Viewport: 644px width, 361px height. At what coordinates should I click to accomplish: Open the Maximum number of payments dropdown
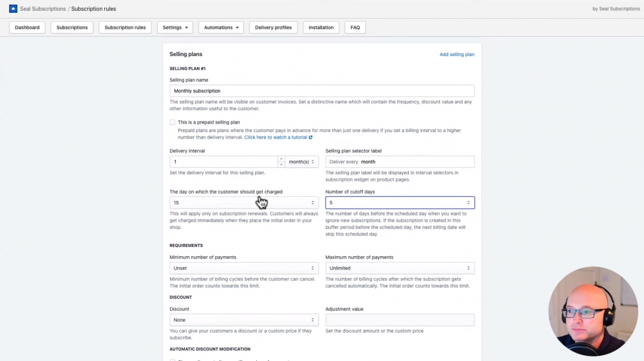pos(399,268)
